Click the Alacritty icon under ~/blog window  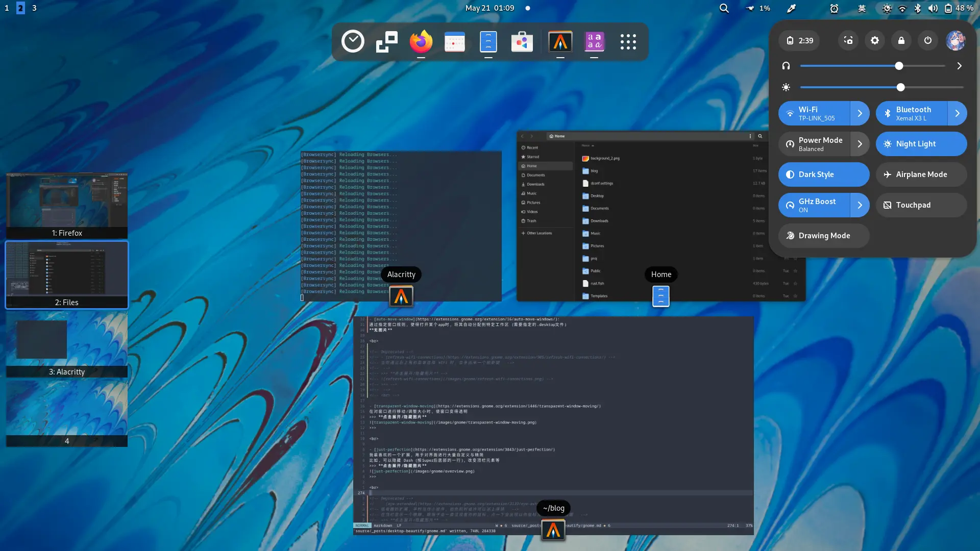coord(553,530)
